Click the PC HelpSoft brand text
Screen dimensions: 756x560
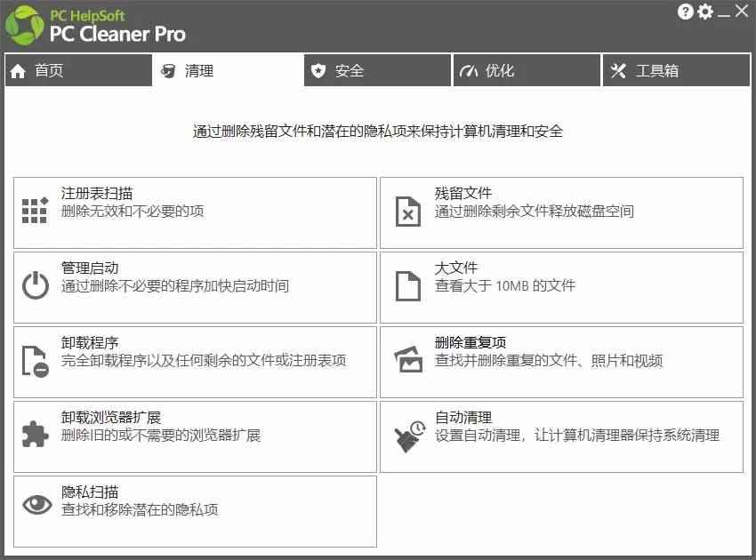(x=87, y=15)
